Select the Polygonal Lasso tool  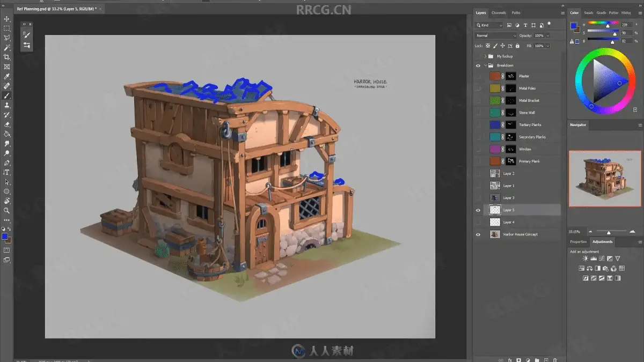click(x=7, y=38)
